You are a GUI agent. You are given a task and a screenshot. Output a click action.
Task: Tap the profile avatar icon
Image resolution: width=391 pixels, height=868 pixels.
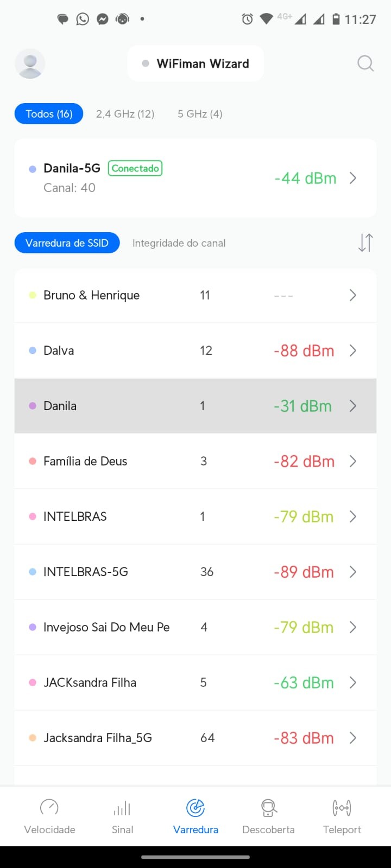pyautogui.click(x=30, y=63)
